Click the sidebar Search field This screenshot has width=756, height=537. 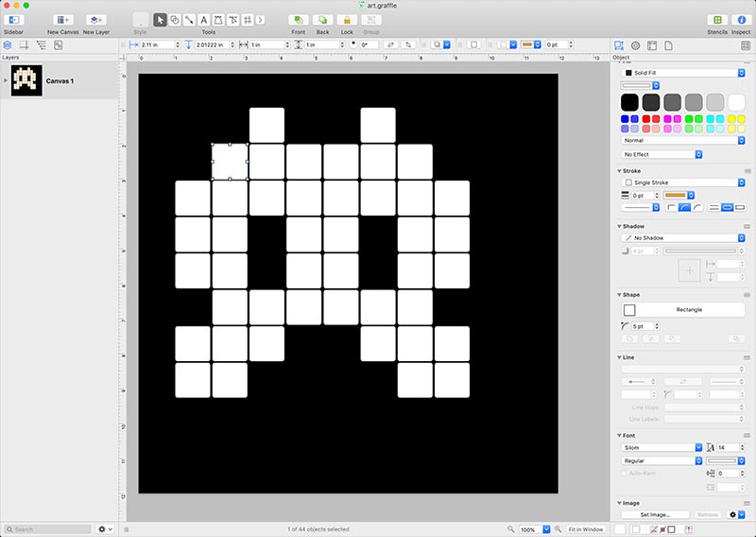pos(48,529)
